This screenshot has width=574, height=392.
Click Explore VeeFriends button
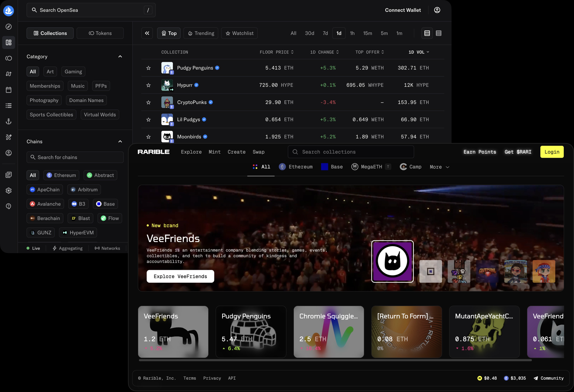(x=180, y=276)
